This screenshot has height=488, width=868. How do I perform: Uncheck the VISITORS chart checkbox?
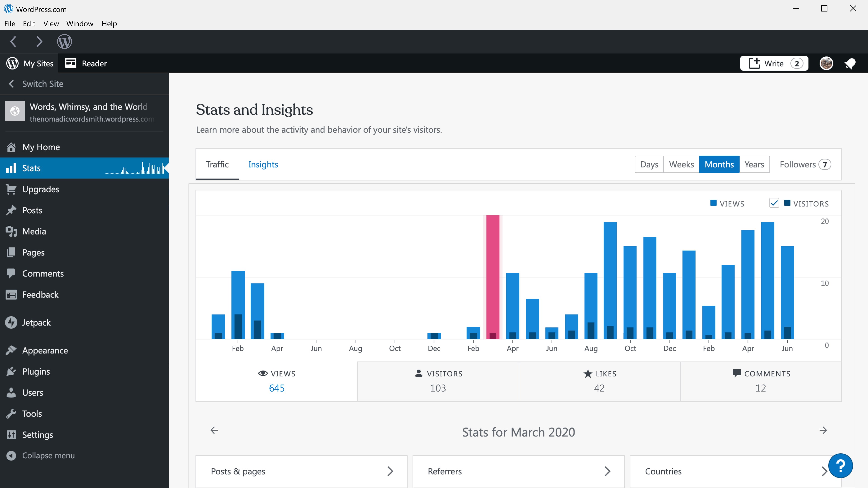pos(774,203)
